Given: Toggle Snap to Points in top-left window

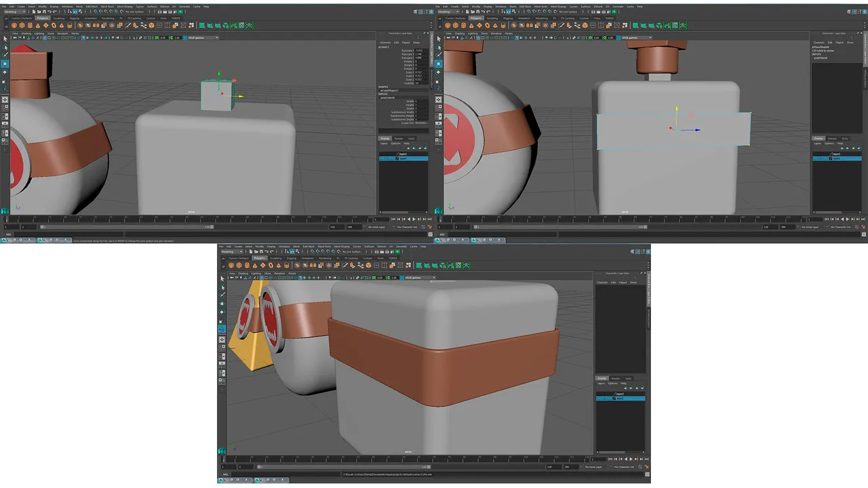Looking at the screenshot, I should (x=106, y=12).
